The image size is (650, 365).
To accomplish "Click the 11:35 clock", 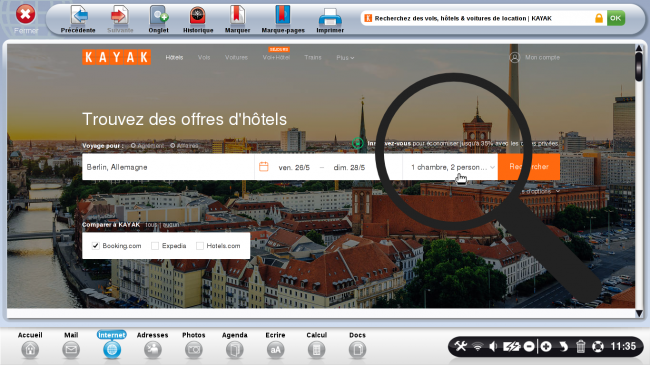I will coord(623,346).
